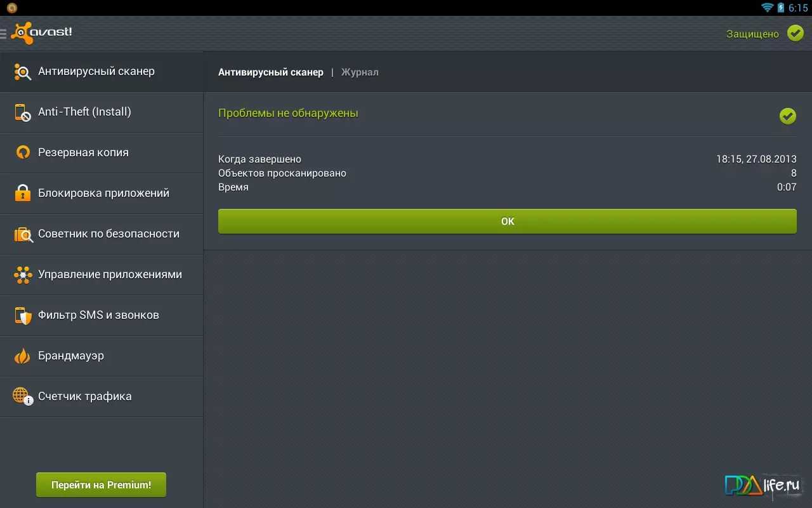
Task: Tap the Резервная копия backup icon
Action: point(23,152)
